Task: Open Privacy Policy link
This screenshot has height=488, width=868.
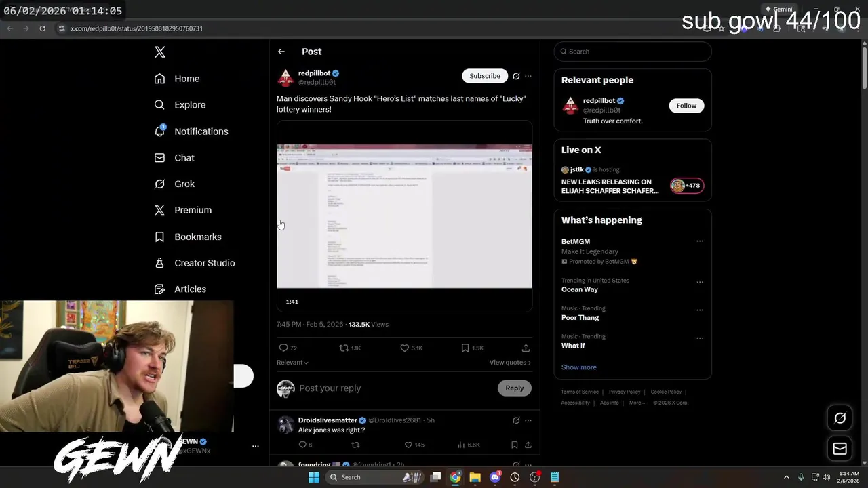Action: tap(625, 392)
